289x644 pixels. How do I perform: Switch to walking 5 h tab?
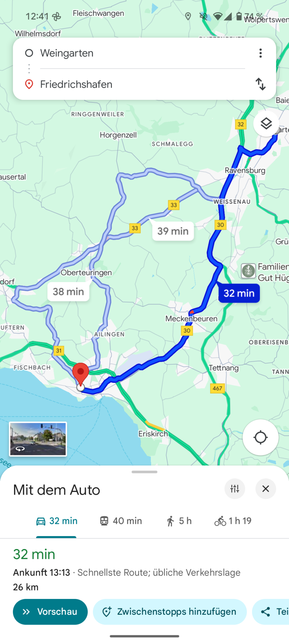(179, 521)
